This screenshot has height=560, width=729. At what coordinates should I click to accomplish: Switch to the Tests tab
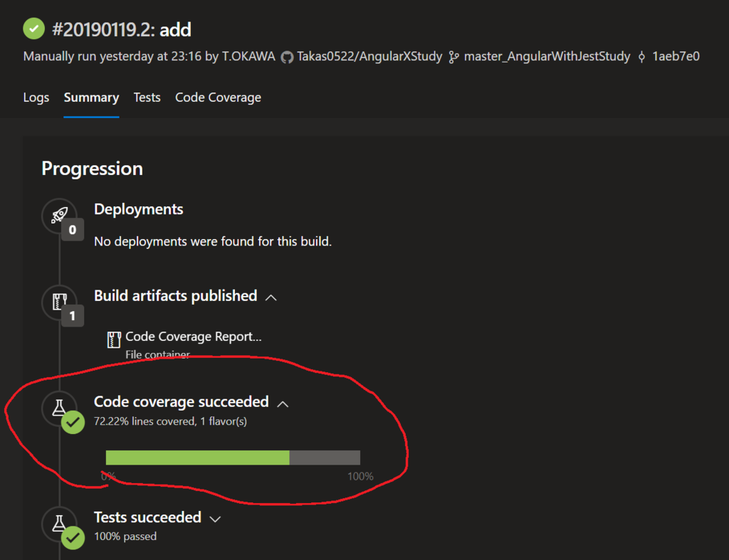pyautogui.click(x=147, y=97)
